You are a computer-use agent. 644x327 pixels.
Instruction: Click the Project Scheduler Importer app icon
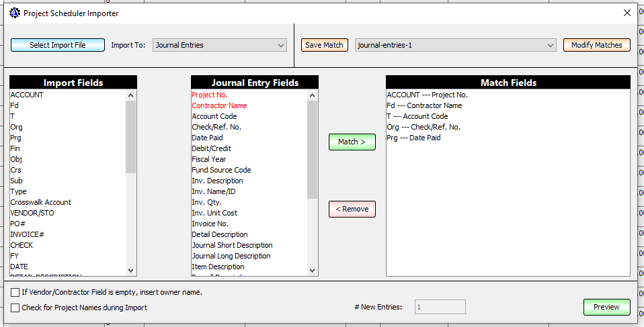coord(14,13)
